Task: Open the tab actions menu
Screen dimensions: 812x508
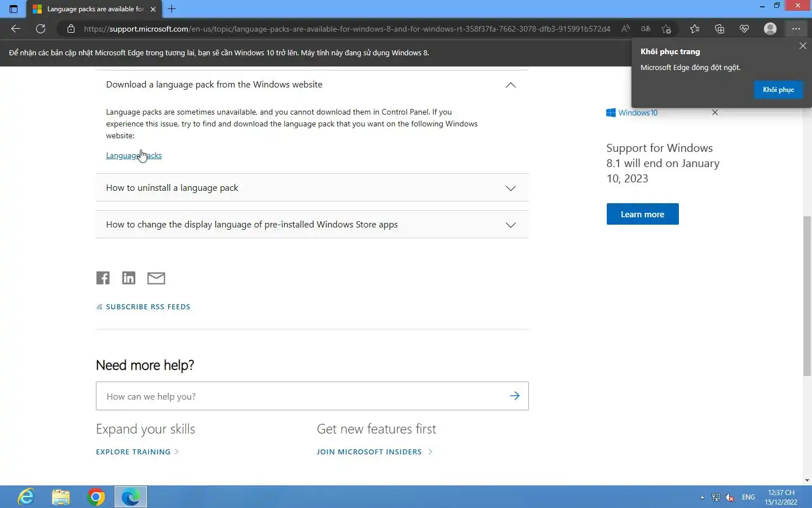Action: pyautogui.click(x=14, y=9)
